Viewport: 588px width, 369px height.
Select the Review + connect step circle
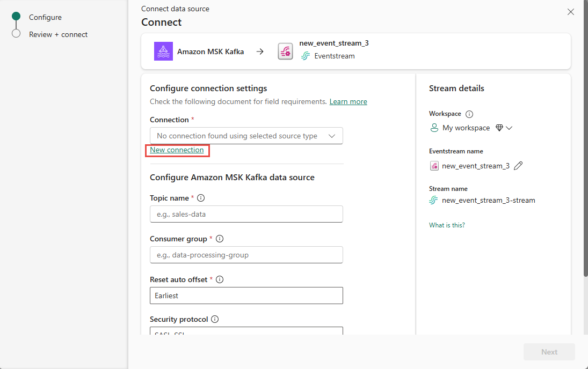[16, 33]
